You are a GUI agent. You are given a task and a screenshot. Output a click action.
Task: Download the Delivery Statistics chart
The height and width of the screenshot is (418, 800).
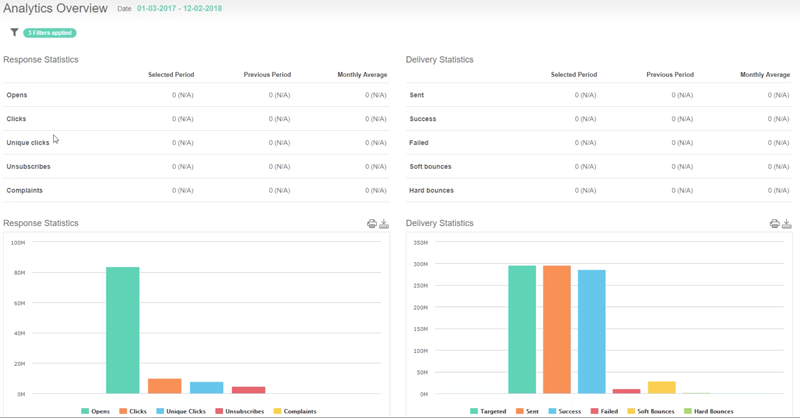click(787, 224)
